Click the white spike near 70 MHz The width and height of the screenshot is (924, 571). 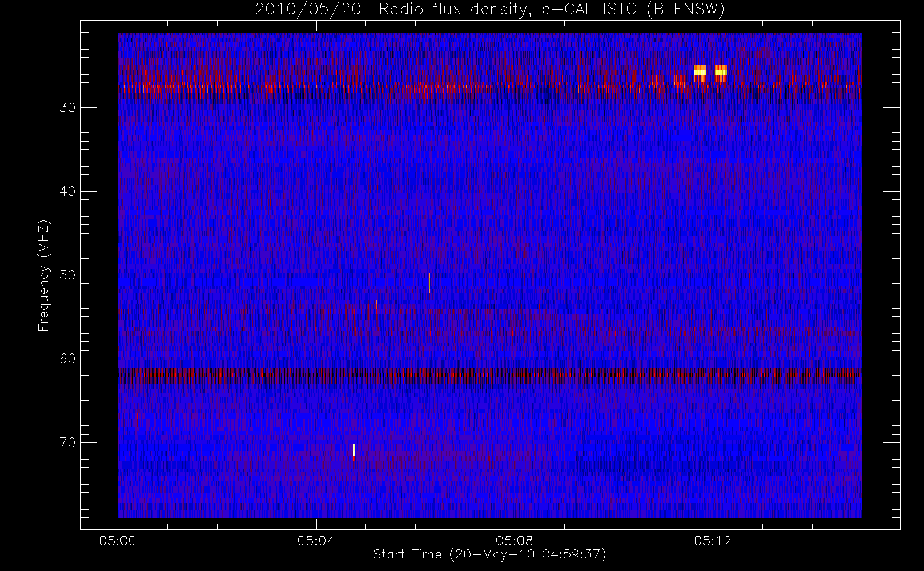pyautogui.click(x=354, y=451)
